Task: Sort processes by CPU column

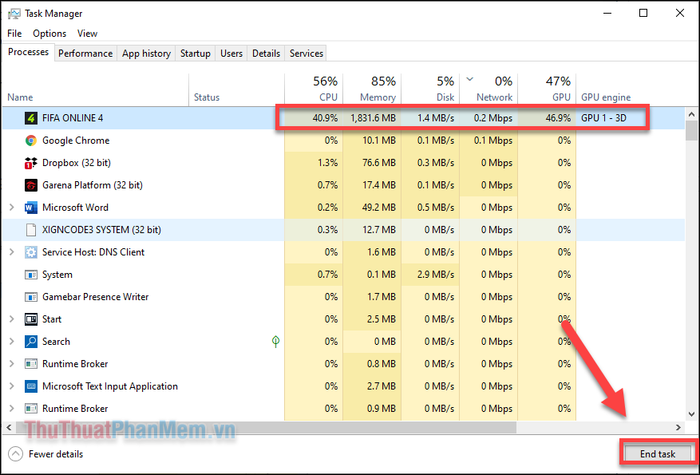Action: pyautogui.click(x=313, y=90)
